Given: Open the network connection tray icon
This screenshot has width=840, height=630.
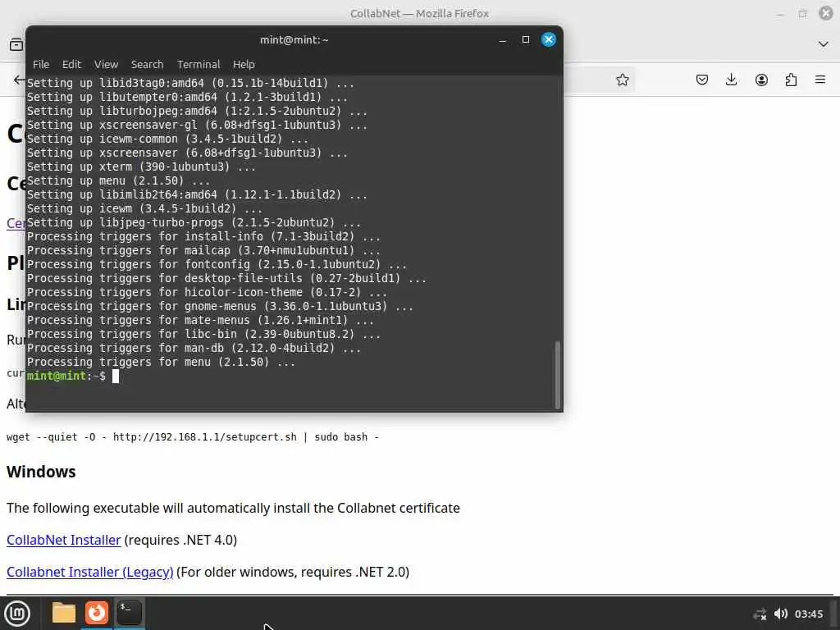Looking at the screenshot, I should [x=760, y=614].
